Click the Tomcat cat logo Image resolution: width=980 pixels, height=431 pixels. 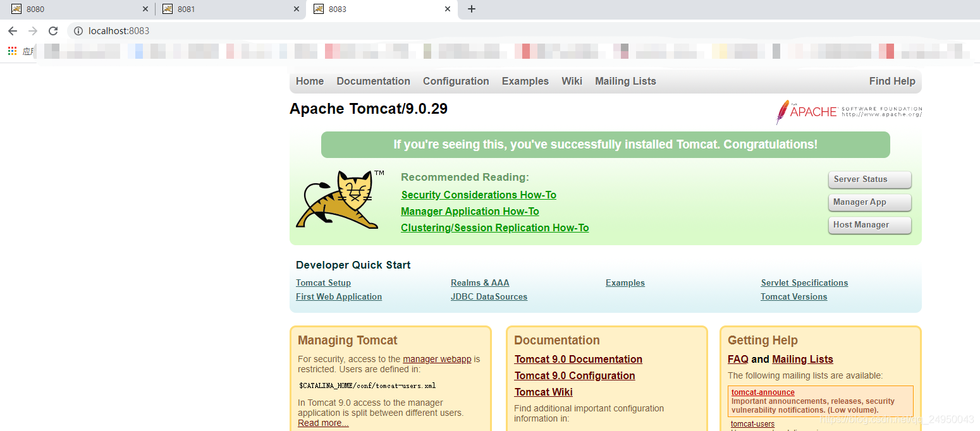pos(340,199)
